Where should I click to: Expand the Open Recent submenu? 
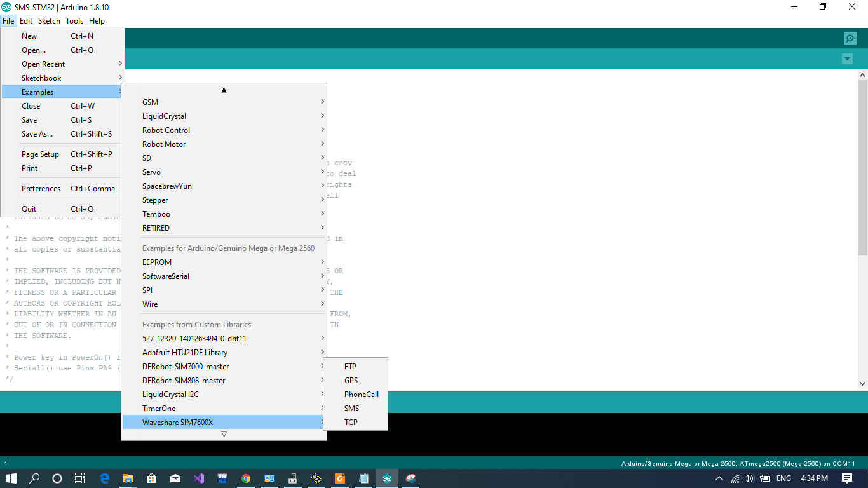62,64
